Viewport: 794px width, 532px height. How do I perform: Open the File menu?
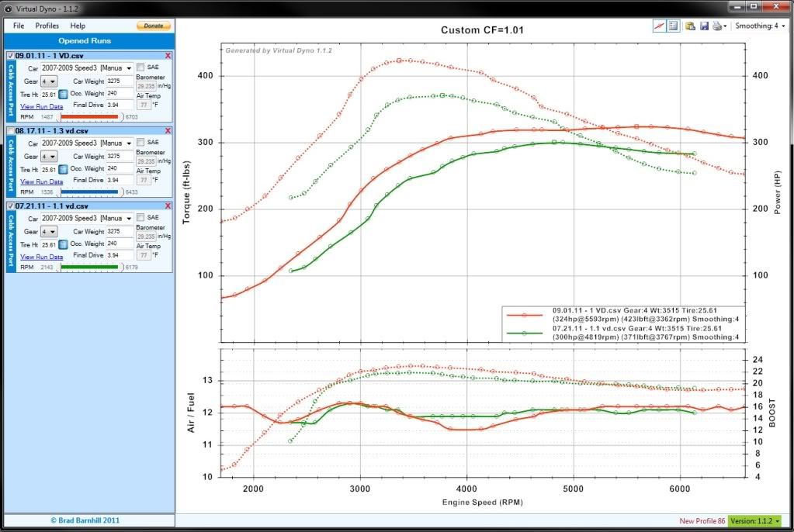pyautogui.click(x=18, y=26)
